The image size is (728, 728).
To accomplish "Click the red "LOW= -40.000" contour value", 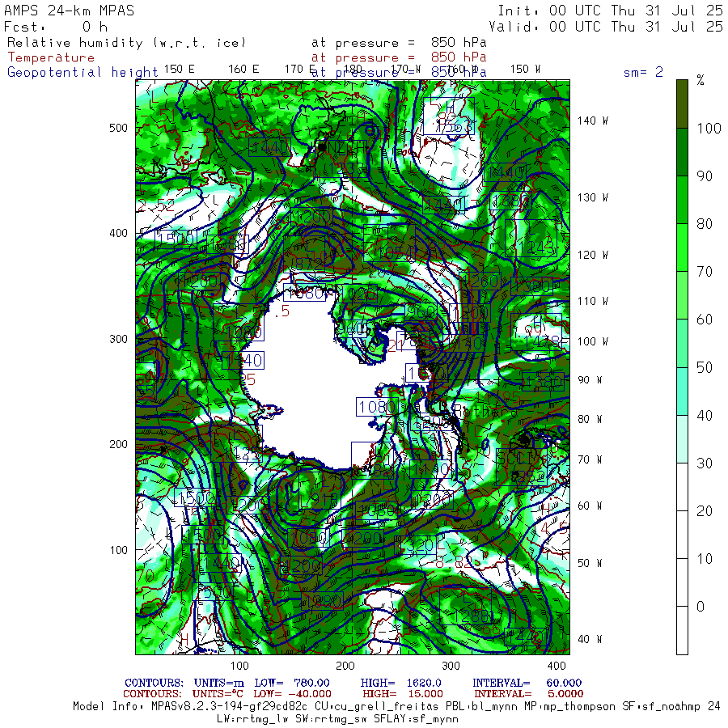I will (292, 694).
